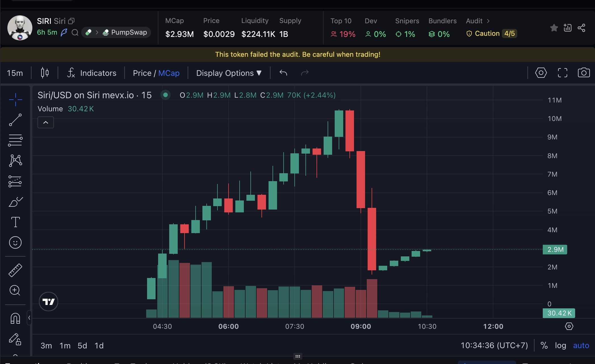This screenshot has height=364, width=595.
Task: Click the 2.9M current price label
Action: pyautogui.click(x=555, y=250)
